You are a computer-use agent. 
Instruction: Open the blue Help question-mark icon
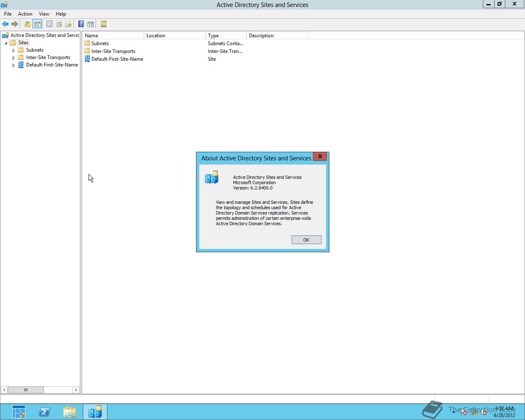[x=81, y=24]
